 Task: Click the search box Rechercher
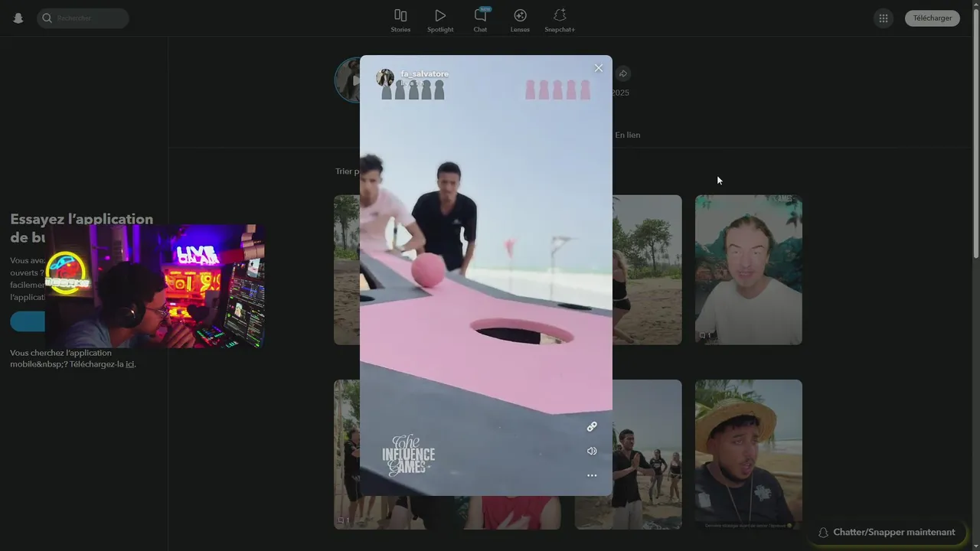tap(83, 18)
